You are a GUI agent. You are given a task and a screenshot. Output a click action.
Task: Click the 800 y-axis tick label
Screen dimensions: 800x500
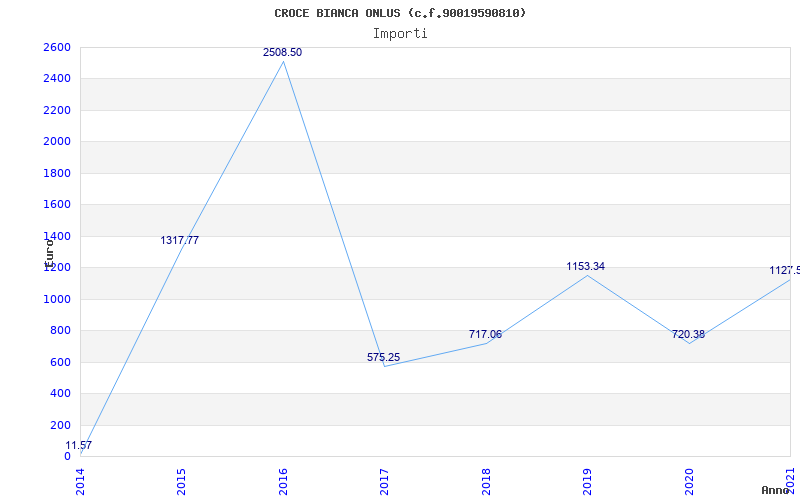tap(60, 331)
